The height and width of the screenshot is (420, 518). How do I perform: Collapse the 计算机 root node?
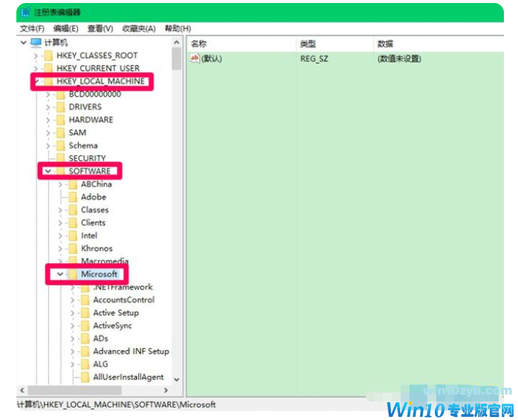click(24, 42)
